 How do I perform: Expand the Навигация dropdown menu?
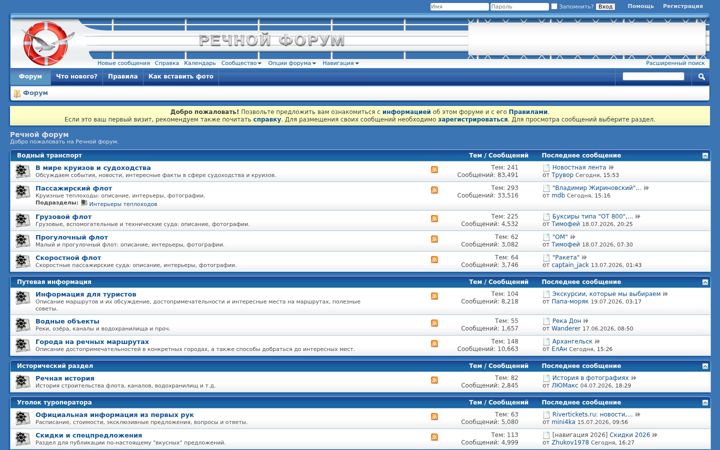coord(340,63)
